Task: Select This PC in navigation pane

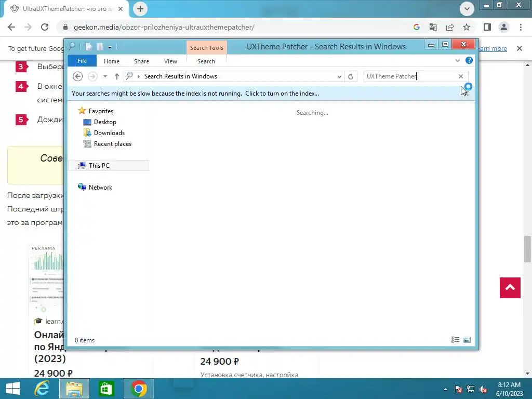Action: tap(109, 166)
